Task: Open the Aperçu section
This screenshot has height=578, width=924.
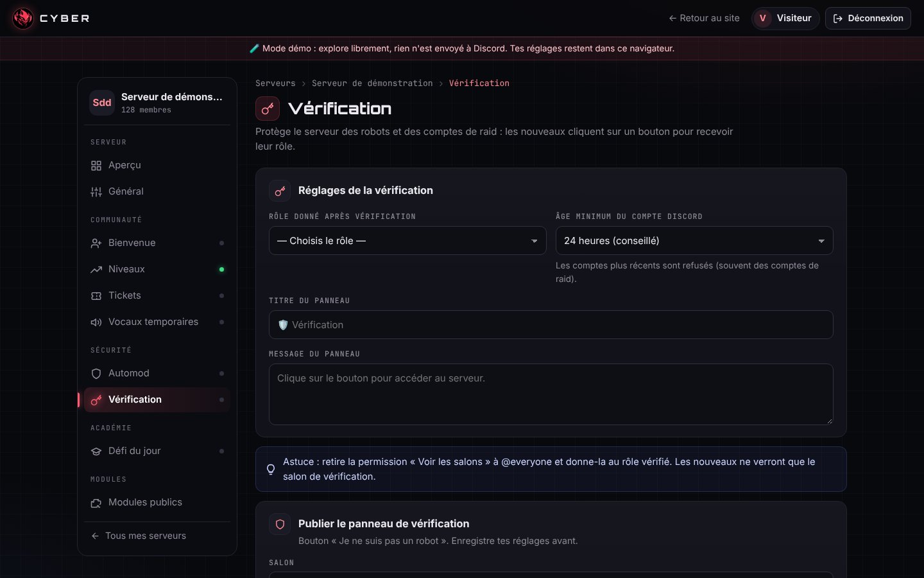Action: [157, 166]
